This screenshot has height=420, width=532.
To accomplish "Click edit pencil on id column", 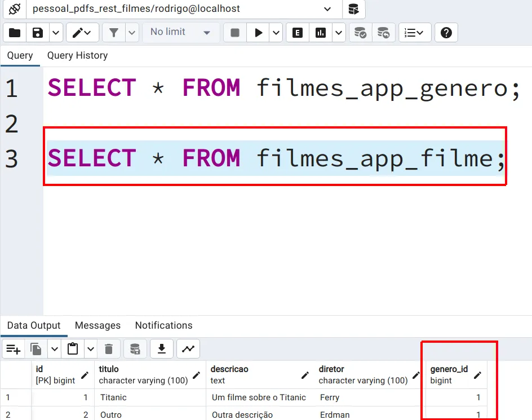I will (x=85, y=375).
